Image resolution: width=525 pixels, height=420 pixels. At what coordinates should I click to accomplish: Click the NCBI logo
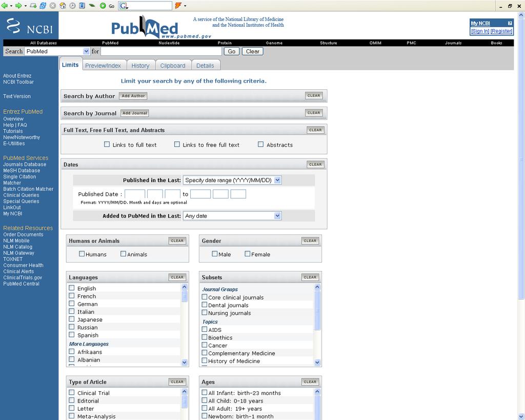point(29,26)
